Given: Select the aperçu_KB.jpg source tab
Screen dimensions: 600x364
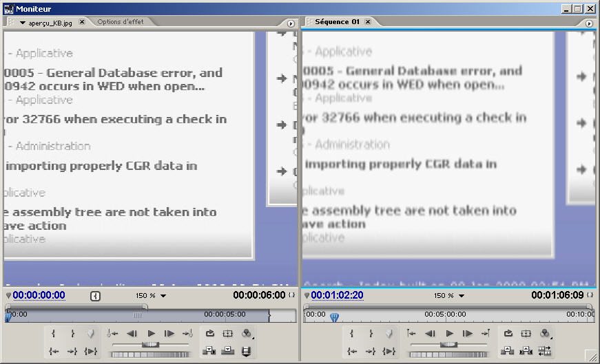Looking at the screenshot, I should [x=50, y=23].
